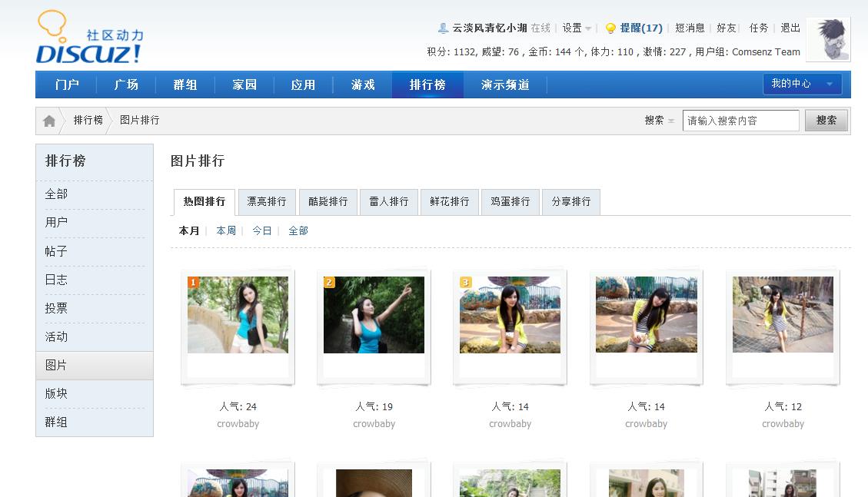This screenshot has height=497, width=868.
Task: Click 排行榜 breadcrumb link
Action: pos(88,120)
